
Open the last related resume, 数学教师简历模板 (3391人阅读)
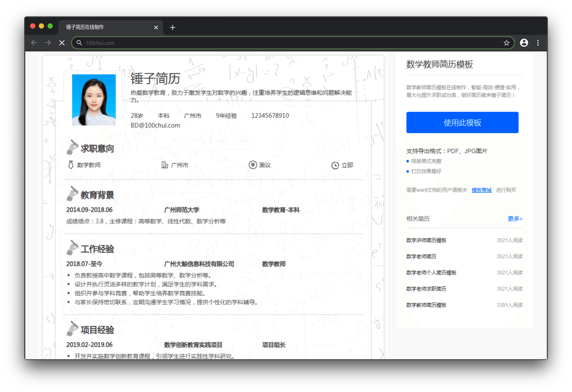coord(426,305)
